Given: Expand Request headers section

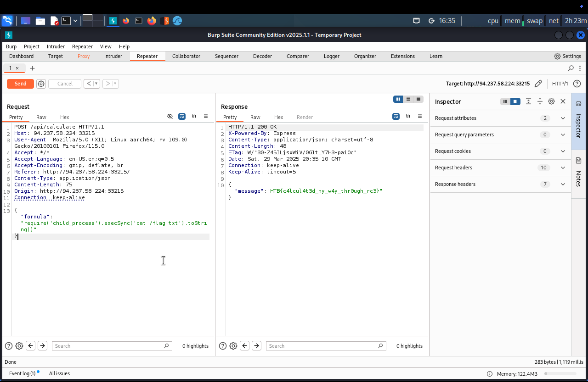Looking at the screenshot, I should [x=500, y=168].
